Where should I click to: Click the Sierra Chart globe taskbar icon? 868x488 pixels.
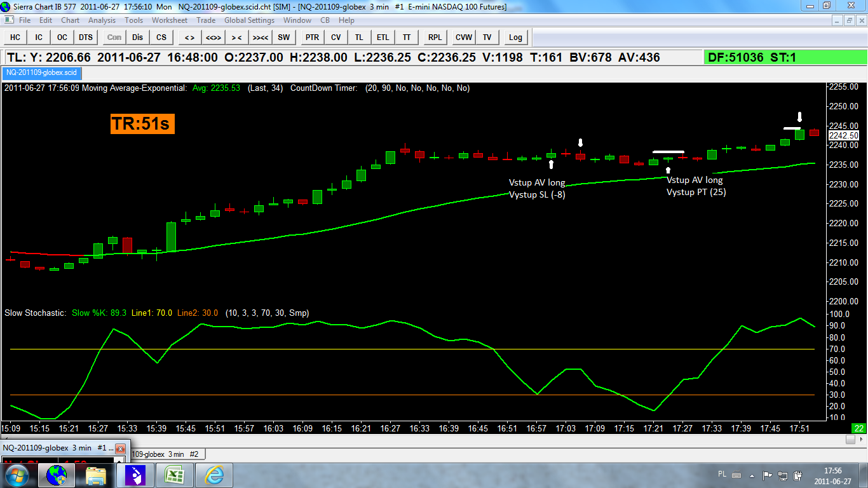pos(57,475)
